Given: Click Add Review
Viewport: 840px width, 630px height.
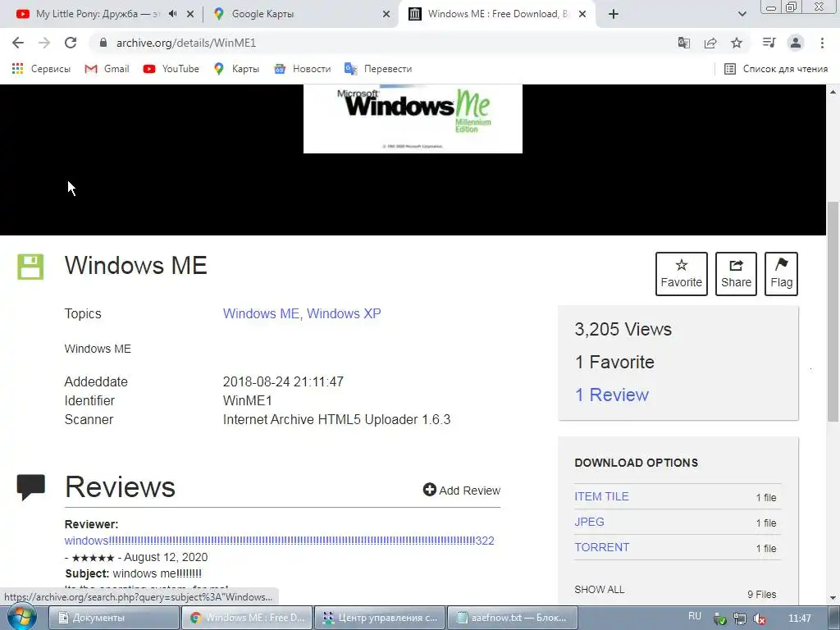Looking at the screenshot, I should (x=462, y=491).
